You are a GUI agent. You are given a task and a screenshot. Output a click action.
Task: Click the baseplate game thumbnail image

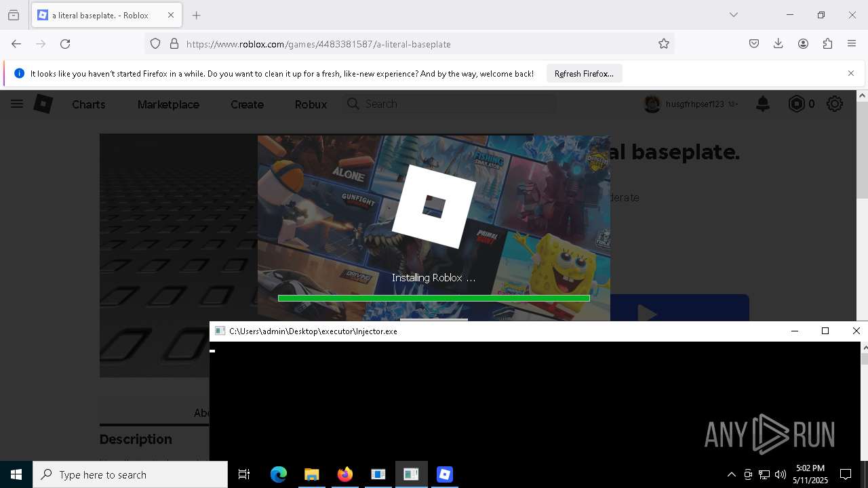click(178, 255)
